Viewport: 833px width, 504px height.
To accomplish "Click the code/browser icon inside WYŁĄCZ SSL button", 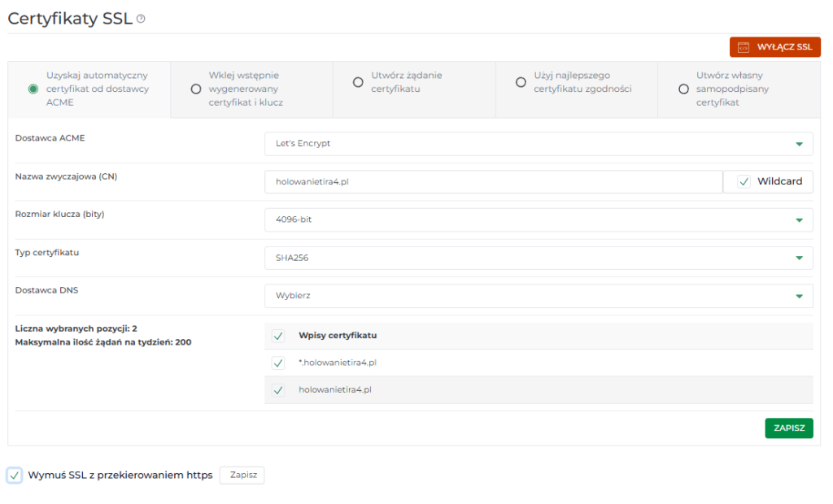I will [742, 46].
